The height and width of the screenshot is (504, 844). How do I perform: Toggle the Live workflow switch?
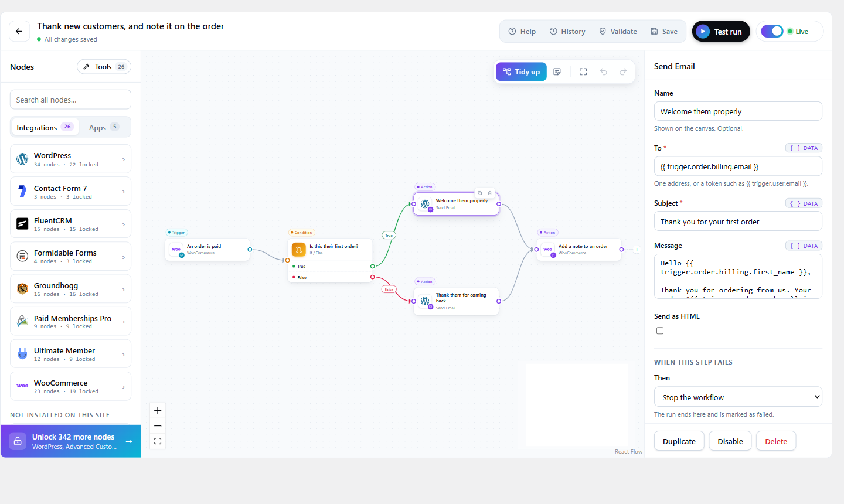772,31
